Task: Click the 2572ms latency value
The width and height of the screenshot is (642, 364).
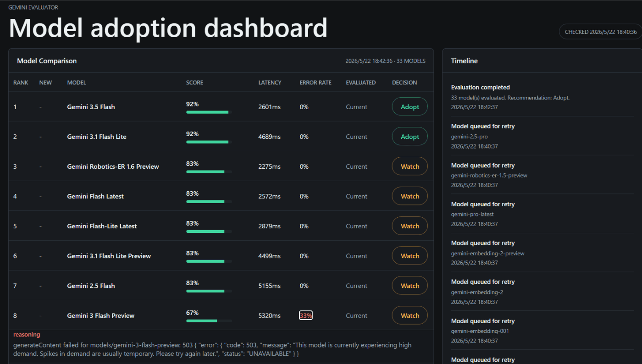Action: [x=269, y=196]
